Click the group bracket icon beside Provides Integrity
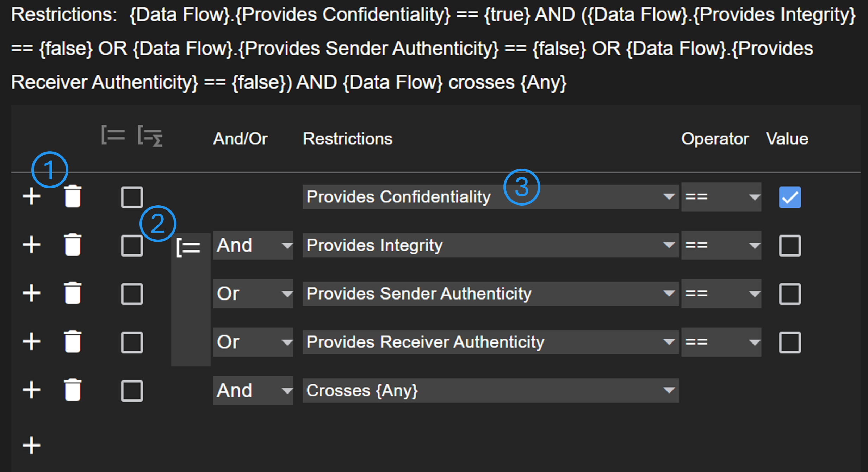Screen dimensions: 868x472 [188, 247]
